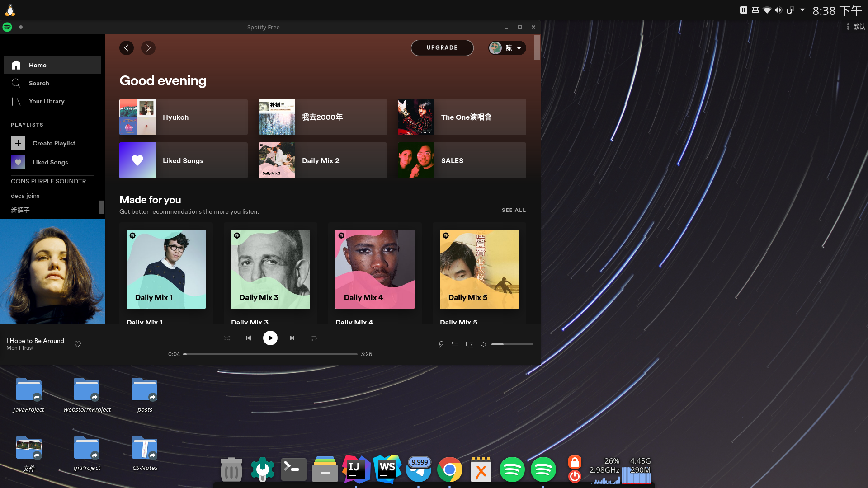
Task: Open the play queue
Action: point(455,344)
